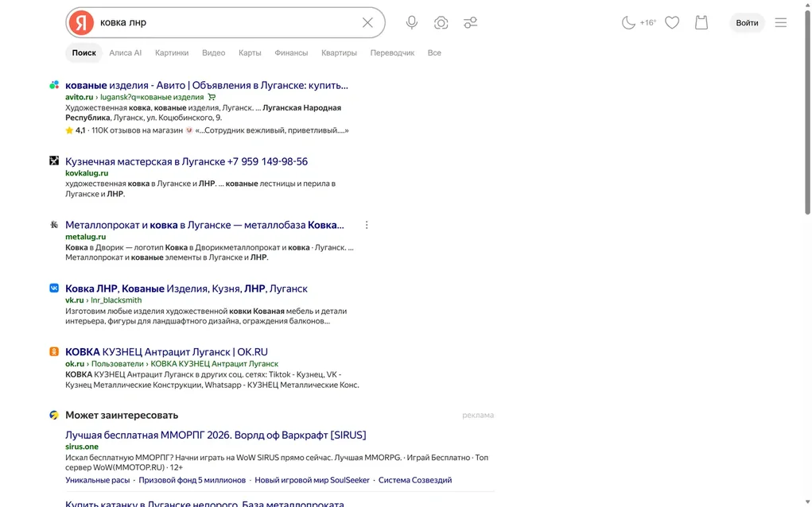812x507 pixels.
Task: Click kovkalug.ru favicon
Action: tap(54, 161)
